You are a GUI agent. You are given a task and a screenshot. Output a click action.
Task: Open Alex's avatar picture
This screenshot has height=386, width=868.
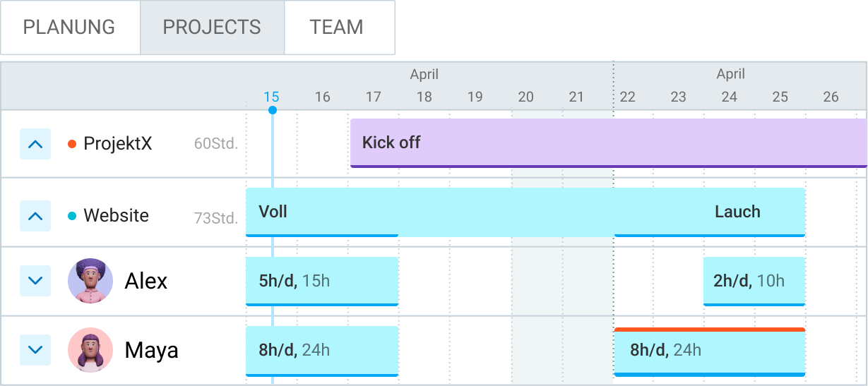click(x=90, y=281)
